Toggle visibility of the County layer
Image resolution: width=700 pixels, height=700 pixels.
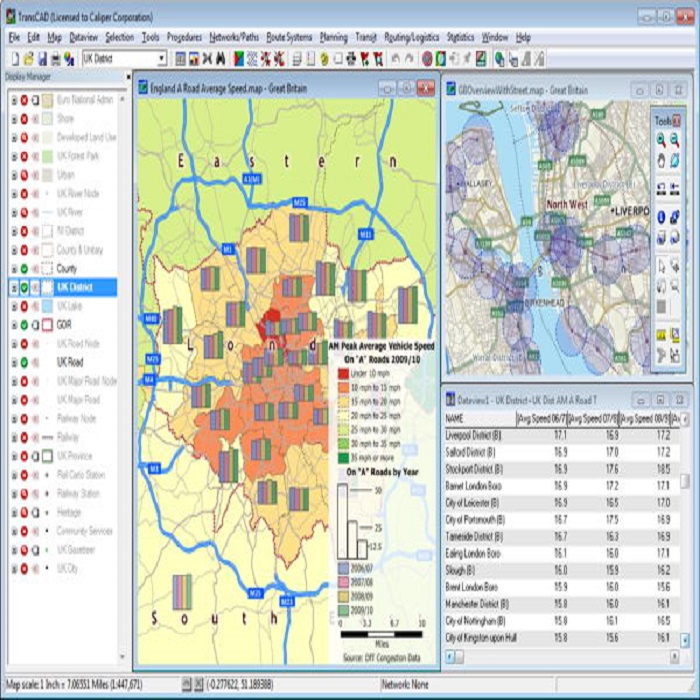click(x=23, y=269)
